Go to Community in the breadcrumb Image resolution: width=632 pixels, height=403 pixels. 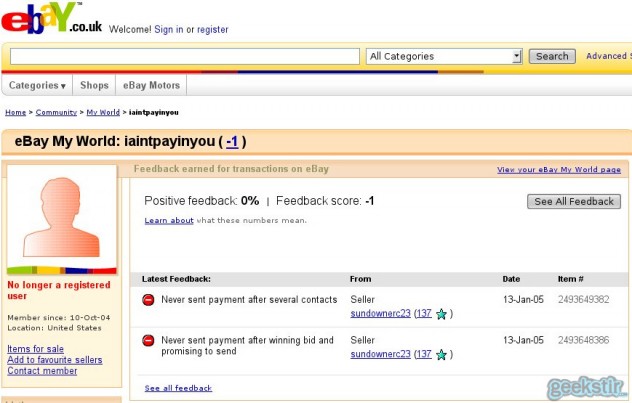(x=56, y=112)
